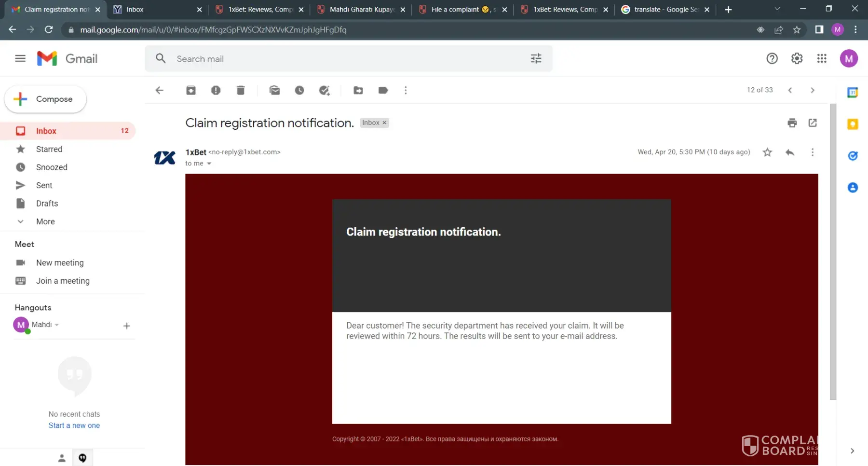
Task: Compose a new email
Action: click(x=45, y=99)
